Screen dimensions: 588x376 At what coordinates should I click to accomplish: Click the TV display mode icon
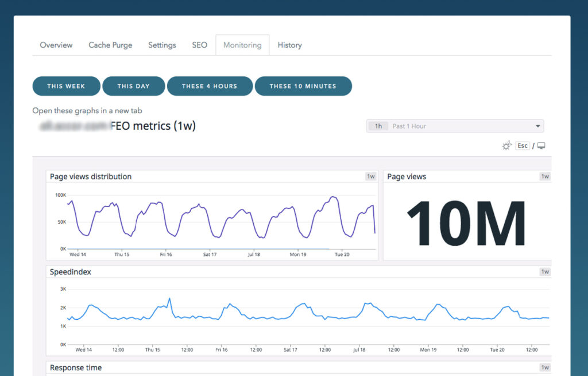pos(540,145)
